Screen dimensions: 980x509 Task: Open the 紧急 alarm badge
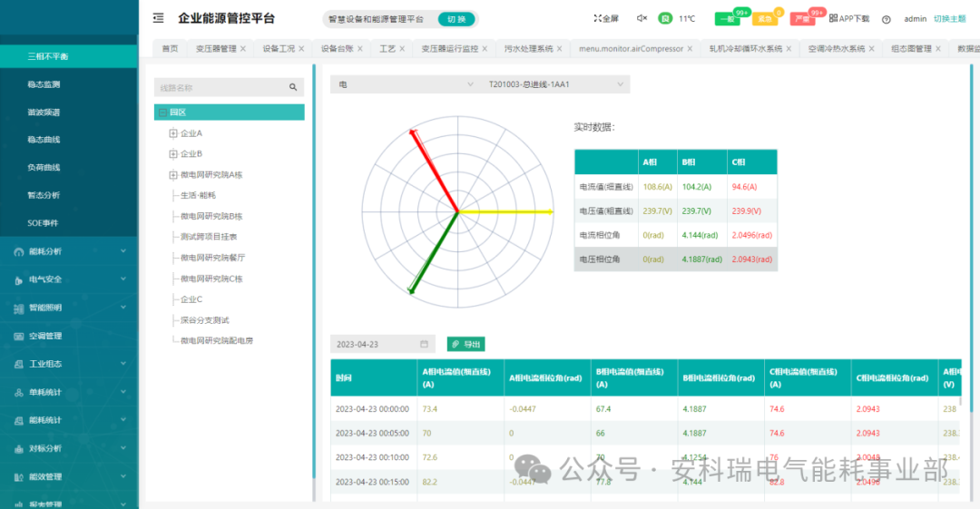[764, 19]
